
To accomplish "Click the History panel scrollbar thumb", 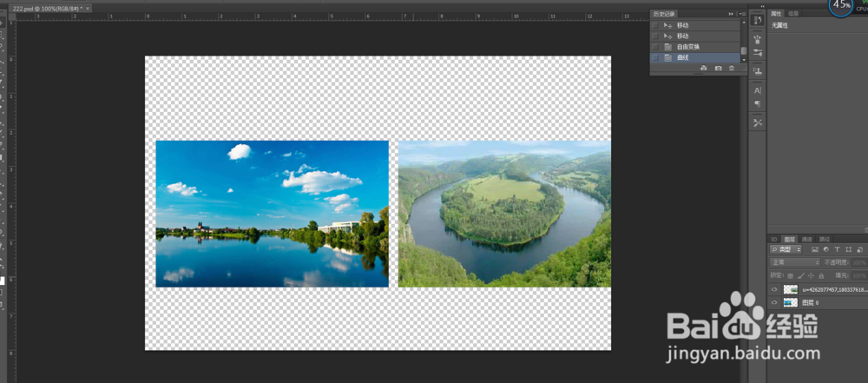I will coord(744,50).
